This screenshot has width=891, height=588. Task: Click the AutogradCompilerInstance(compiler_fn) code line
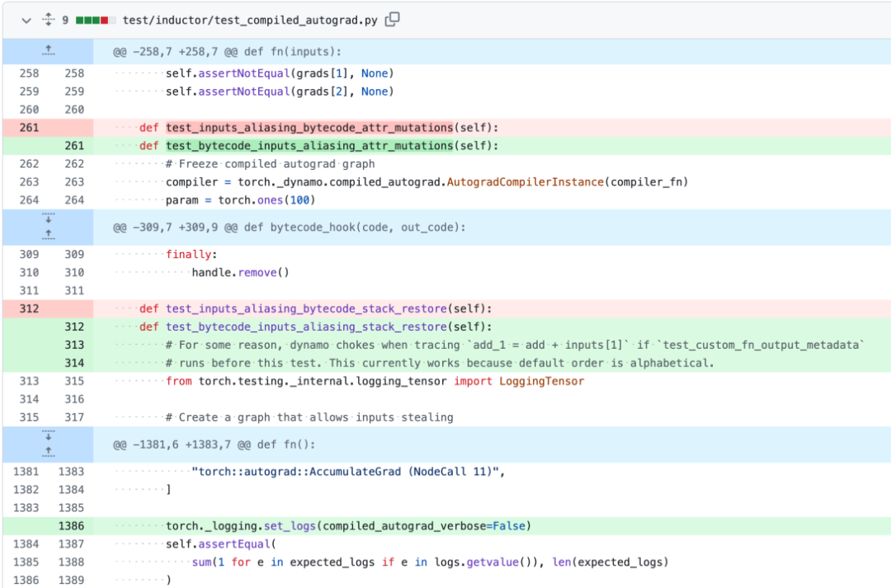[427, 182]
